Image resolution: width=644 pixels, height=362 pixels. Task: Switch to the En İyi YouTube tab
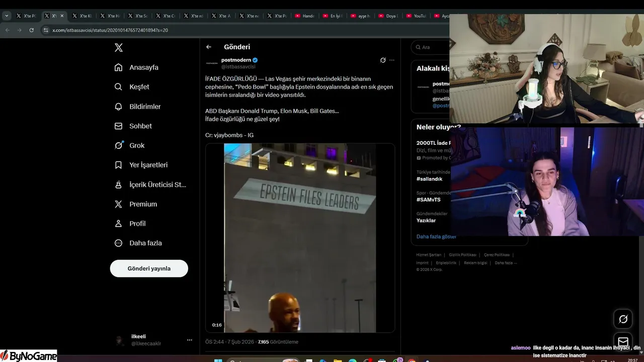332,16
